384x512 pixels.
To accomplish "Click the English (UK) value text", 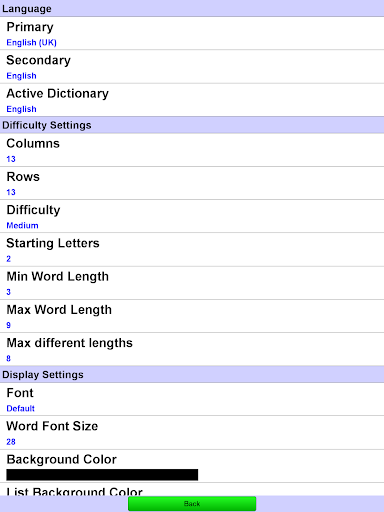I will (x=32, y=43).
